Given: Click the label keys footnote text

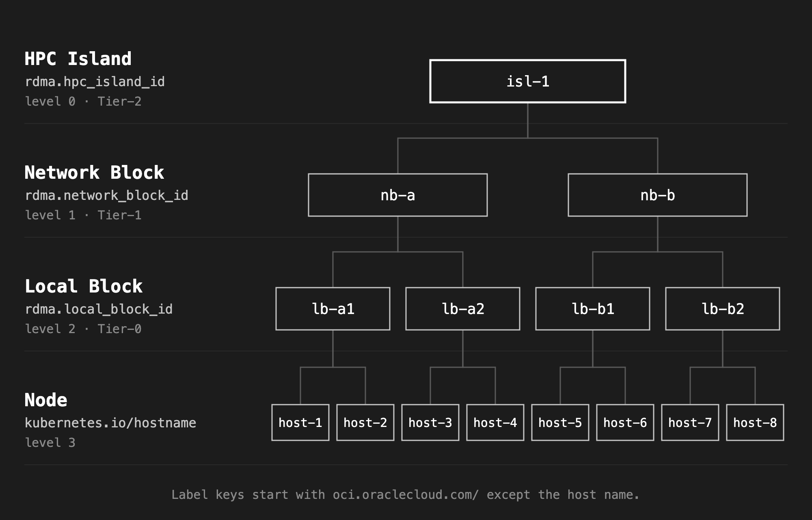Looking at the screenshot, I should click(406, 495).
